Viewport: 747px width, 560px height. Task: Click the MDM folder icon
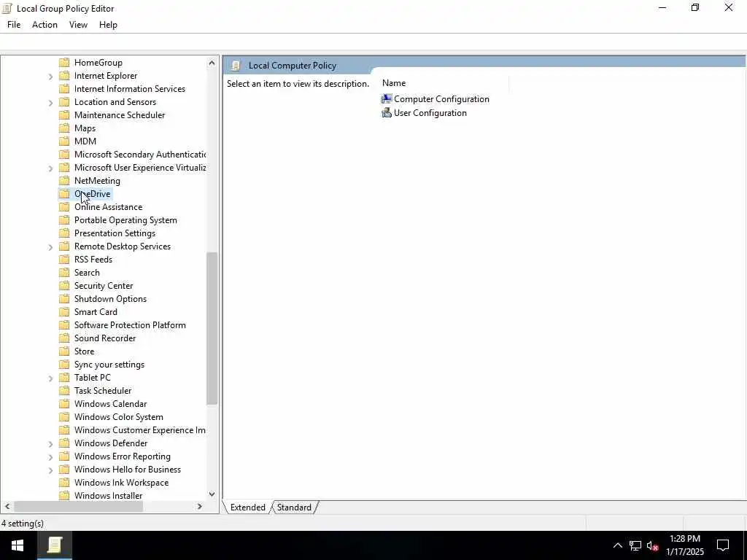[x=64, y=141]
